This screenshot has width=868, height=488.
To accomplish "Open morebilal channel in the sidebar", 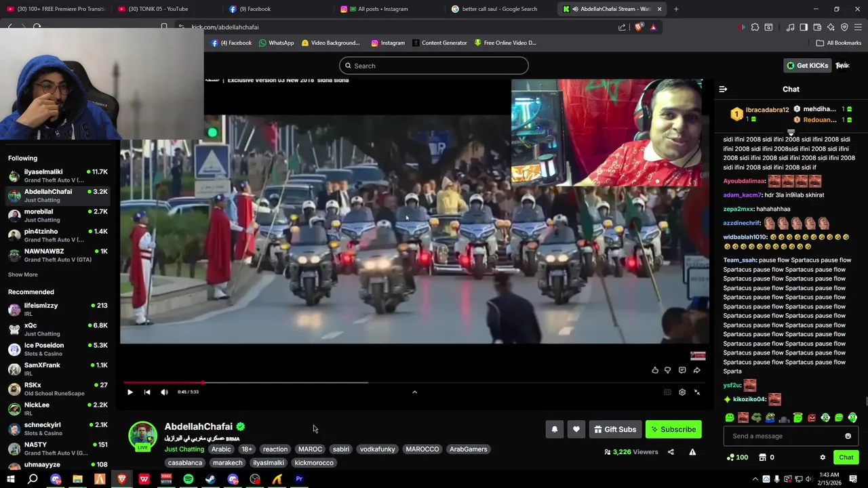I will pos(58,216).
